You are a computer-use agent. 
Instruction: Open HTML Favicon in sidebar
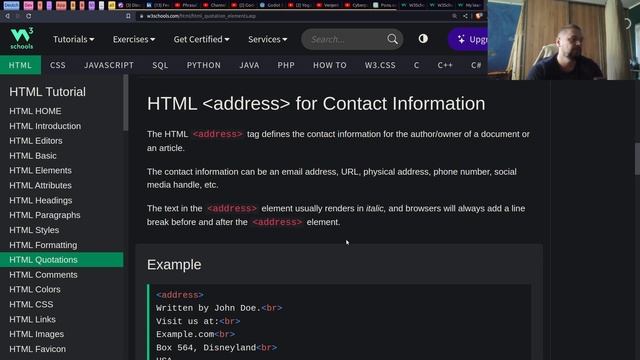click(62, 349)
